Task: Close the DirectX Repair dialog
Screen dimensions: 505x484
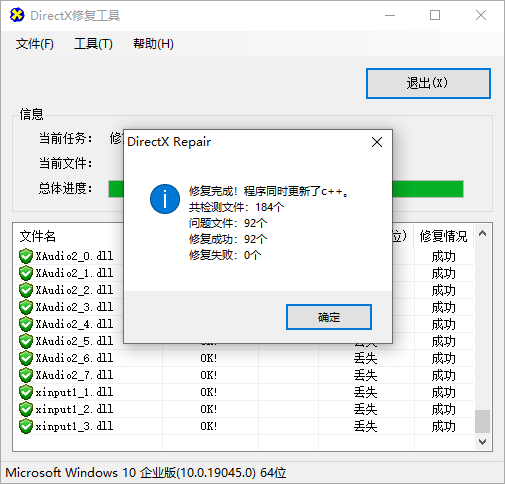Action: point(377,142)
